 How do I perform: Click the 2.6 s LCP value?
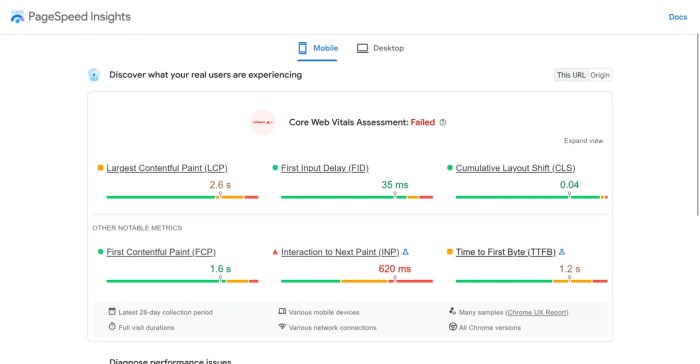[220, 184]
